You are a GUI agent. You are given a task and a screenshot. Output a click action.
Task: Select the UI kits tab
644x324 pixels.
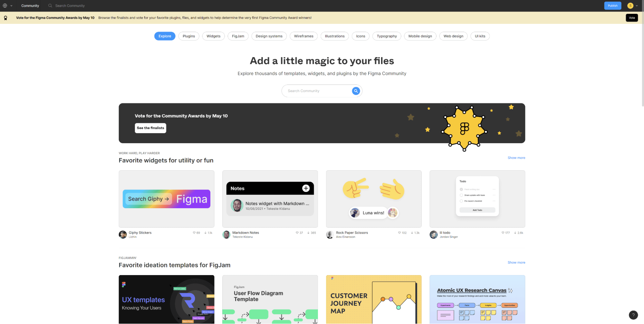[480, 36]
